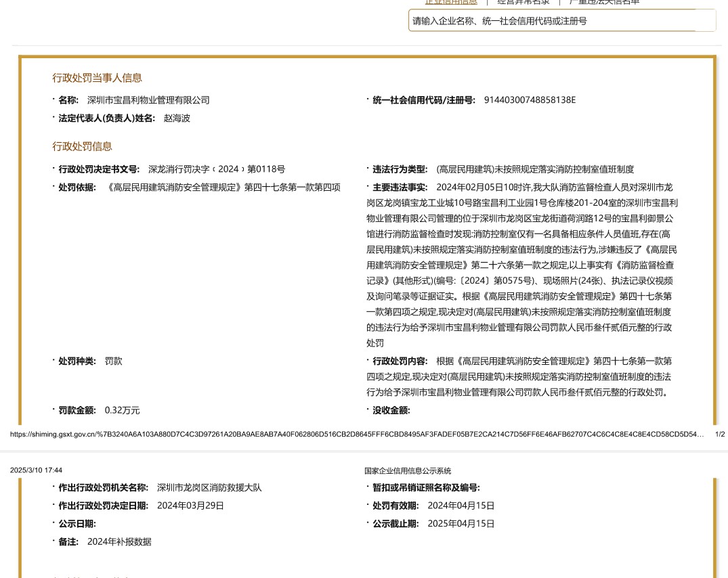The width and height of the screenshot is (728, 578).
Task: Select the company name 深圳市宝昌利物业管理有限公司 value
Action: click(x=148, y=100)
